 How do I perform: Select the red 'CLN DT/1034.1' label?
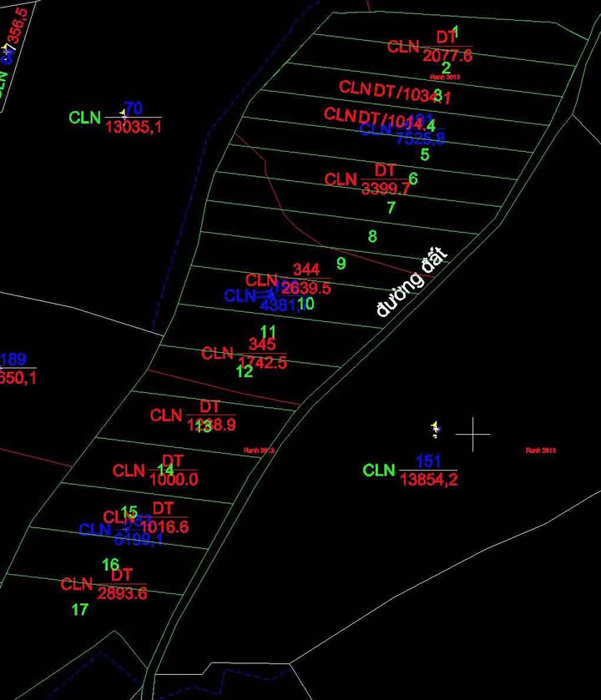395,93
